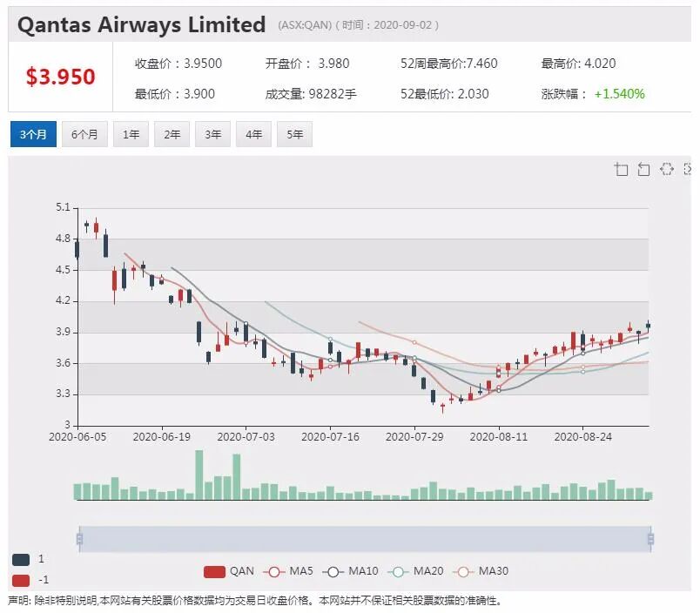The width and height of the screenshot is (700, 613).
Task: Click the 4.8 y-axis label
Action: [x=63, y=239]
